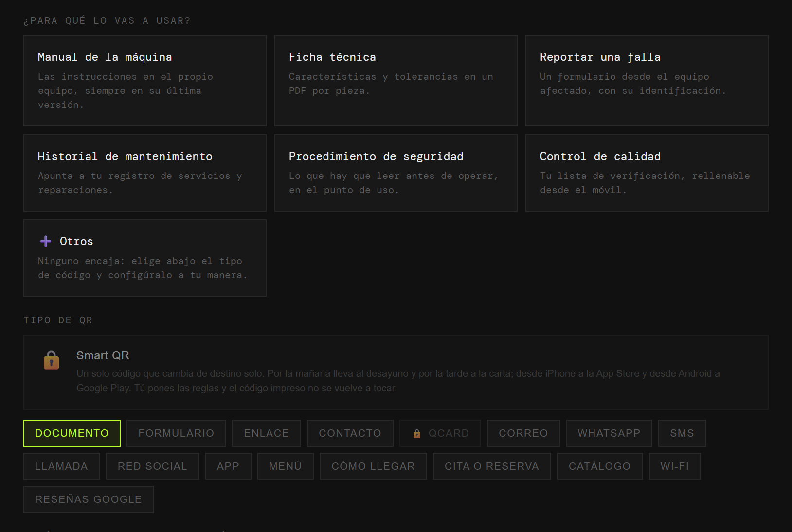Click the locked QCARD type button
This screenshot has height=532, width=792.
tap(440, 433)
